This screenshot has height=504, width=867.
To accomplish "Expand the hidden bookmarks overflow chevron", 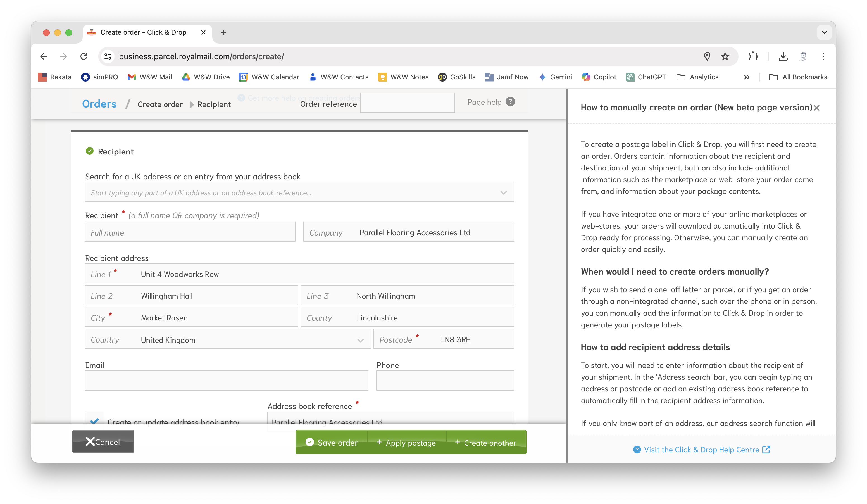I will tap(746, 77).
